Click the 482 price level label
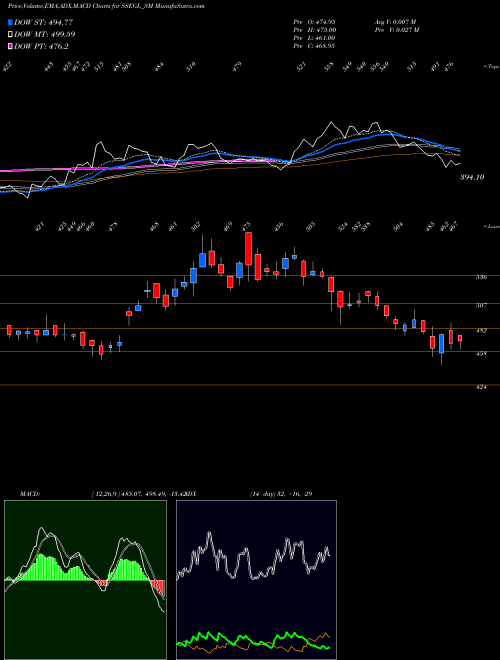 (481, 330)
